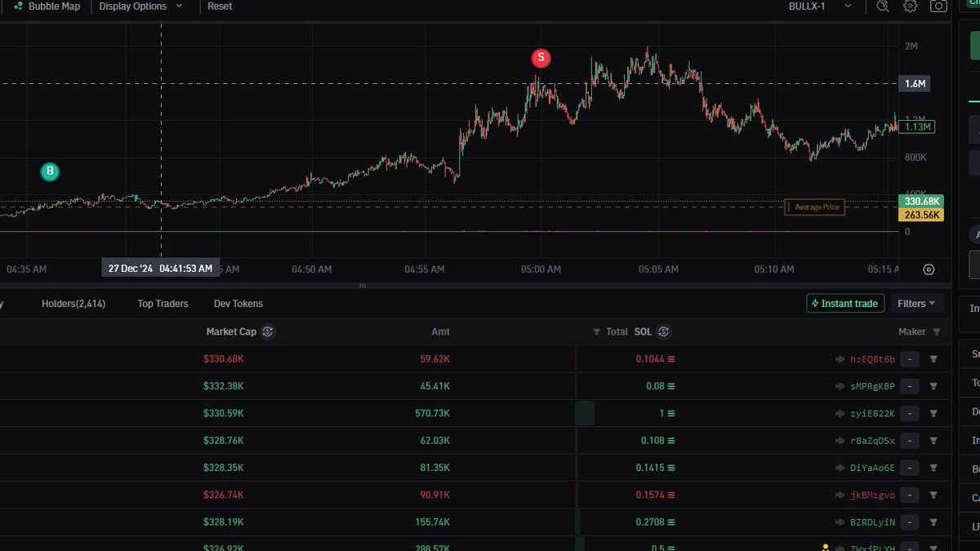Switch to the Top Traders tab

tap(163, 304)
